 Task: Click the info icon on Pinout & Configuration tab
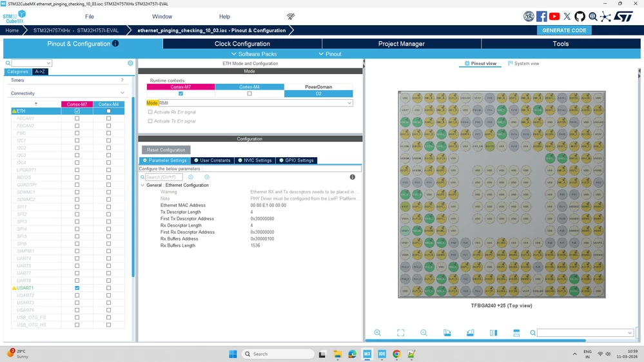point(115,44)
